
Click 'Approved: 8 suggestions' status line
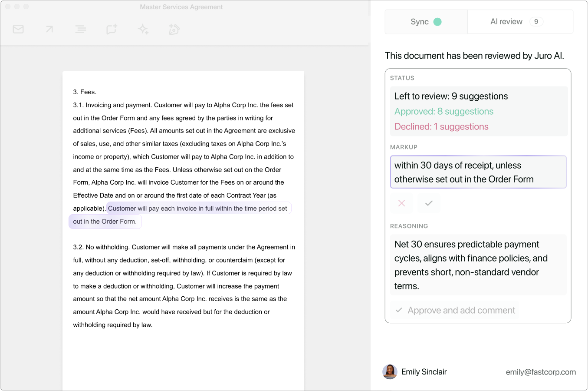(443, 111)
